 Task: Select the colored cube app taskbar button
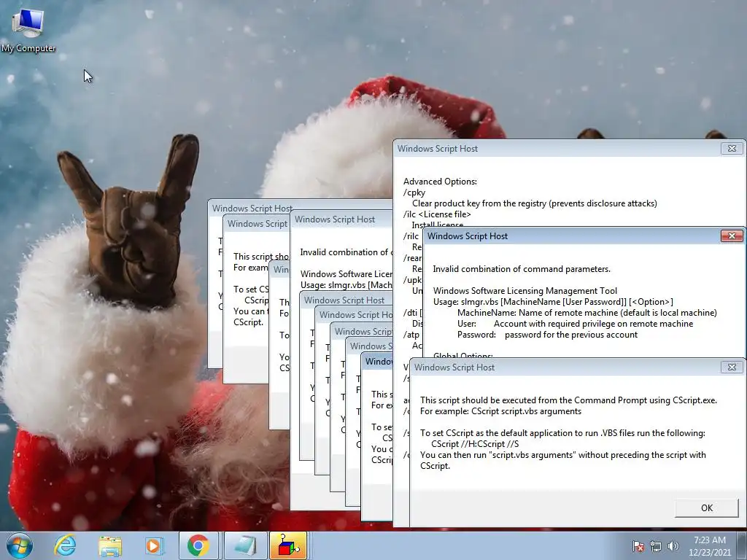[287, 545]
